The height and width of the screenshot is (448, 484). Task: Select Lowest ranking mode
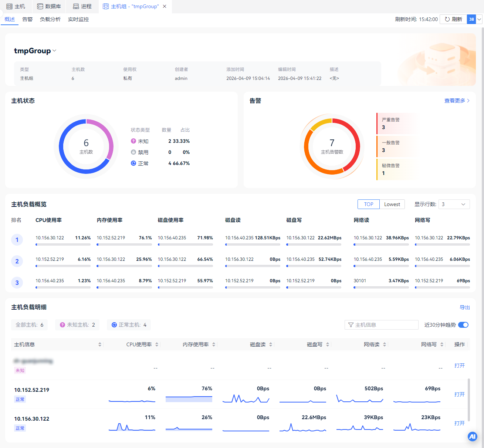(x=392, y=204)
